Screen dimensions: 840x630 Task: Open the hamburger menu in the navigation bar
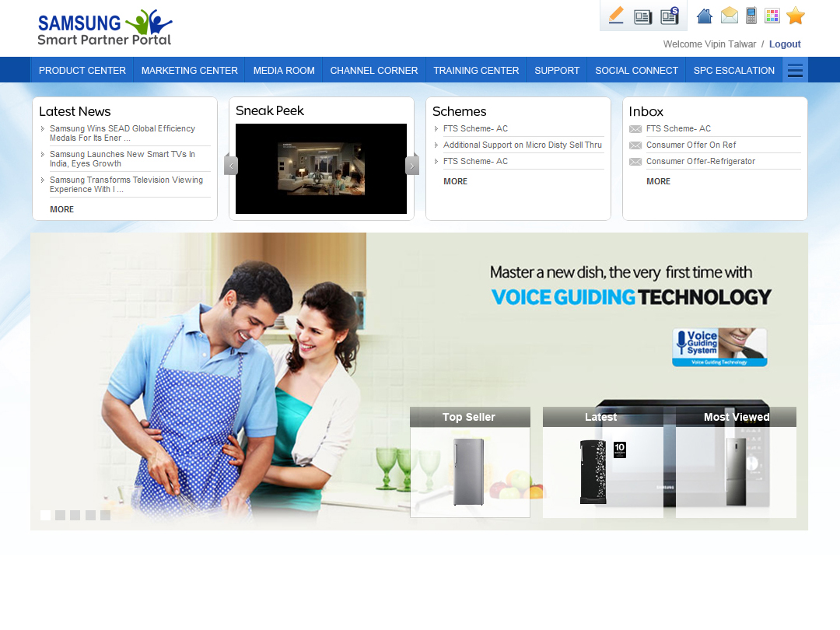[x=795, y=70]
